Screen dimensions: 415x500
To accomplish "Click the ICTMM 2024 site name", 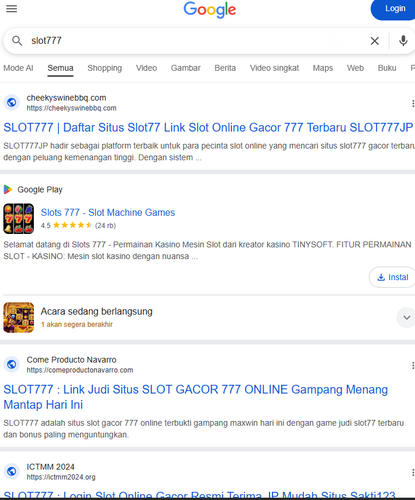I will 50,467.
